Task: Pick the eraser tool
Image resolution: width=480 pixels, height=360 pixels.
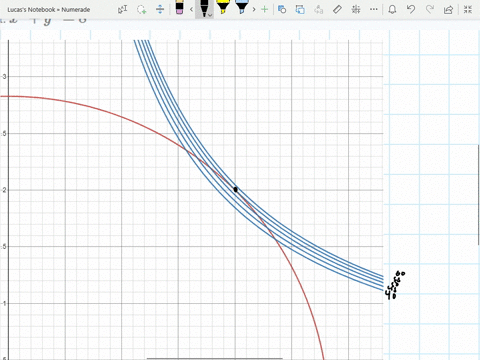Action: click(x=179, y=8)
